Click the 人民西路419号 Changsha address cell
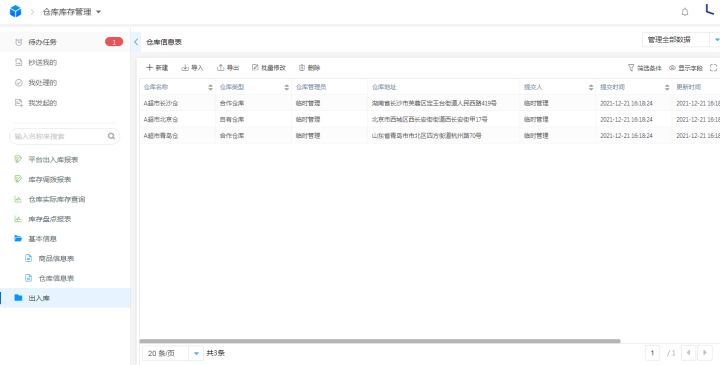 point(434,103)
